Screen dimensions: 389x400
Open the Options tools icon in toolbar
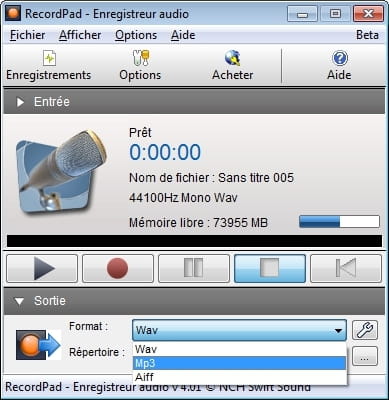pyautogui.click(x=141, y=58)
